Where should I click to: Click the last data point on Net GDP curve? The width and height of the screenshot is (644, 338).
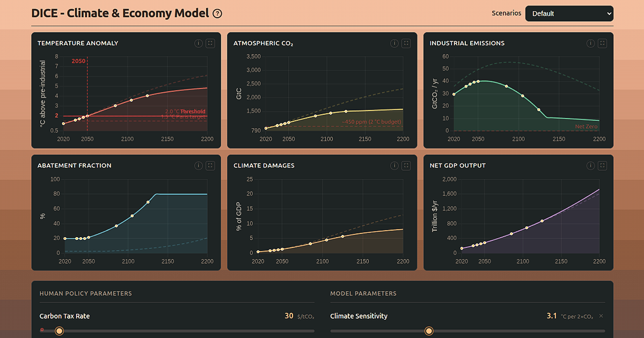click(542, 221)
